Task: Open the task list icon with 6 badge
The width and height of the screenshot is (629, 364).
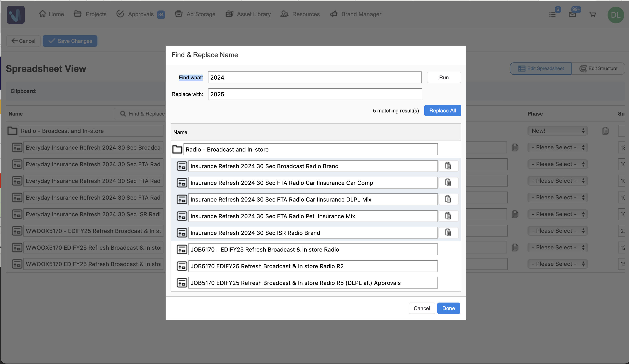Action: click(552, 15)
